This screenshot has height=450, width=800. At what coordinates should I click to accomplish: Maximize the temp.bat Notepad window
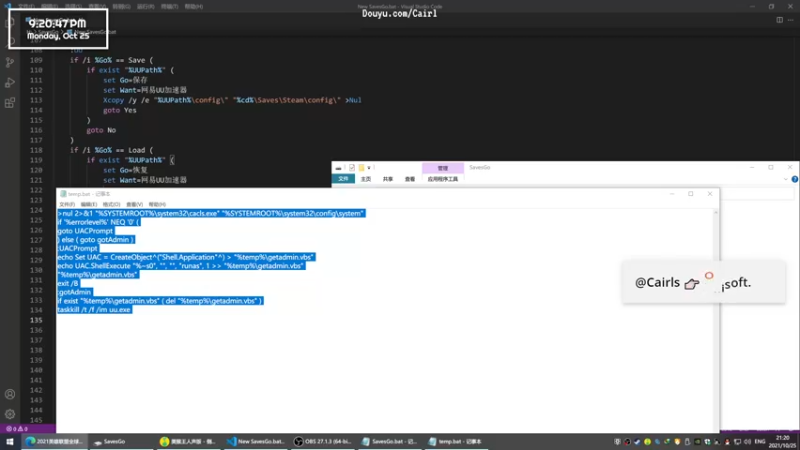(691, 194)
